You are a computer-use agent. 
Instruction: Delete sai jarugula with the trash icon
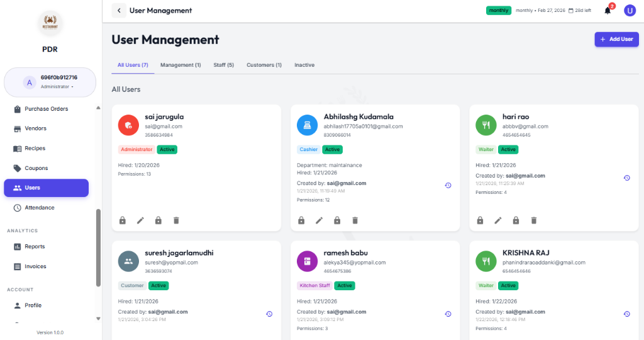tap(176, 220)
